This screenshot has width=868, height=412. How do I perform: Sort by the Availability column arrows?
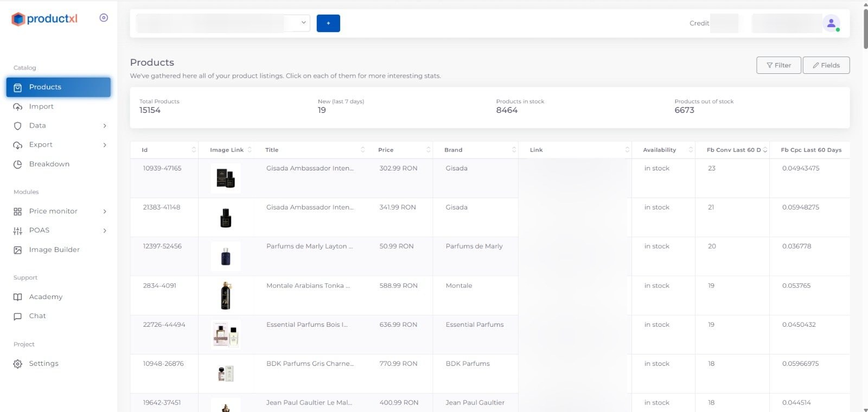point(691,150)
